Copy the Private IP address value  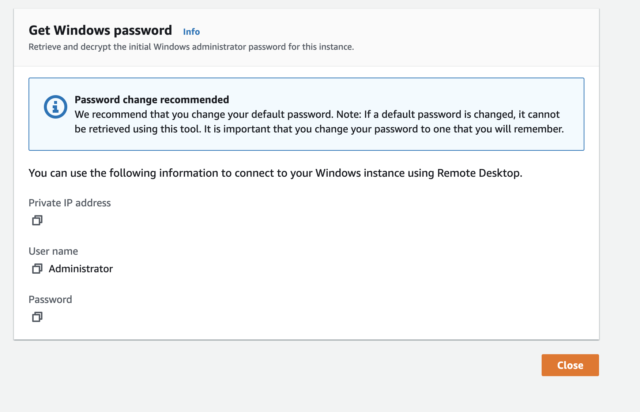click(x=37, y=220)
